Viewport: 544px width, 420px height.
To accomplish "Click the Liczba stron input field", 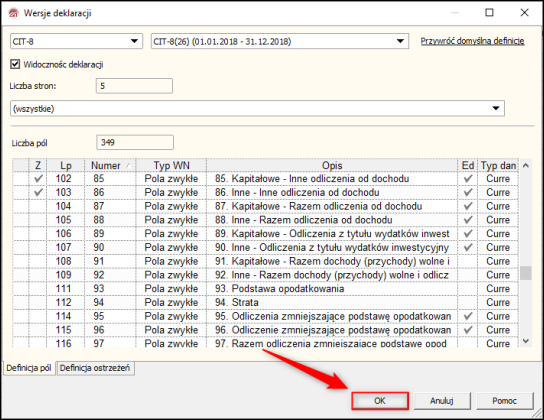I will click(x=134, y=86).
